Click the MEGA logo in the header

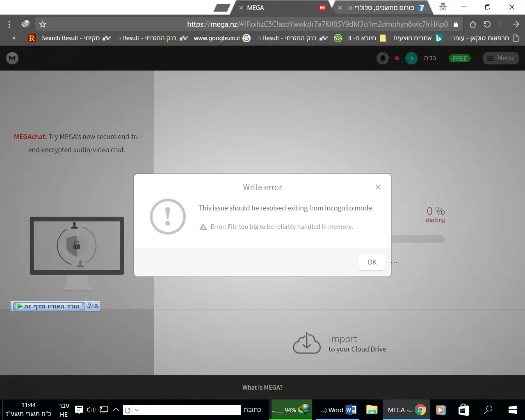click(x=12, y=58)
